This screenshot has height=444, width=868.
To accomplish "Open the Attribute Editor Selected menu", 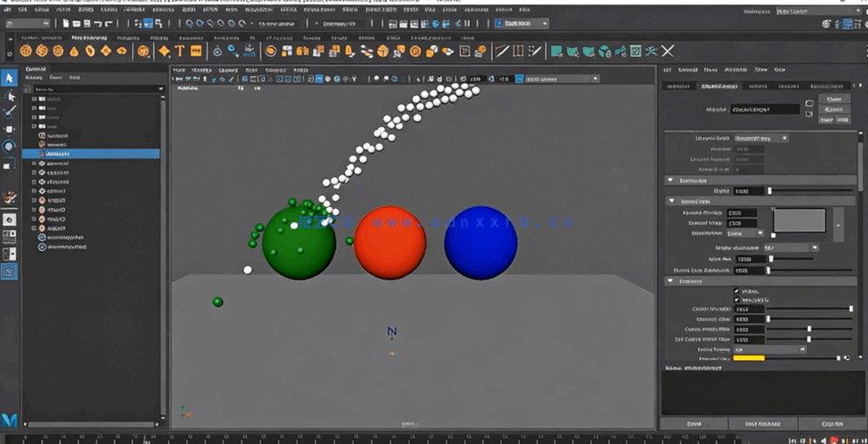I will pyautogui.click(x=688, y=70).
